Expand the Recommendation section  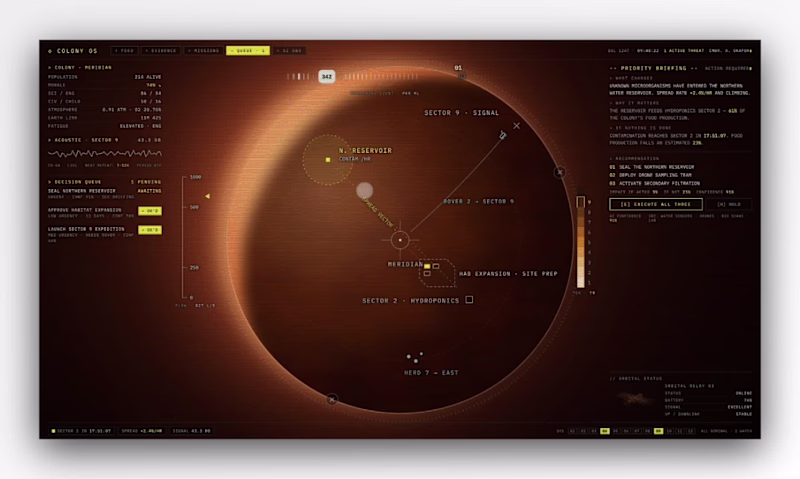[x=634, y=159]
